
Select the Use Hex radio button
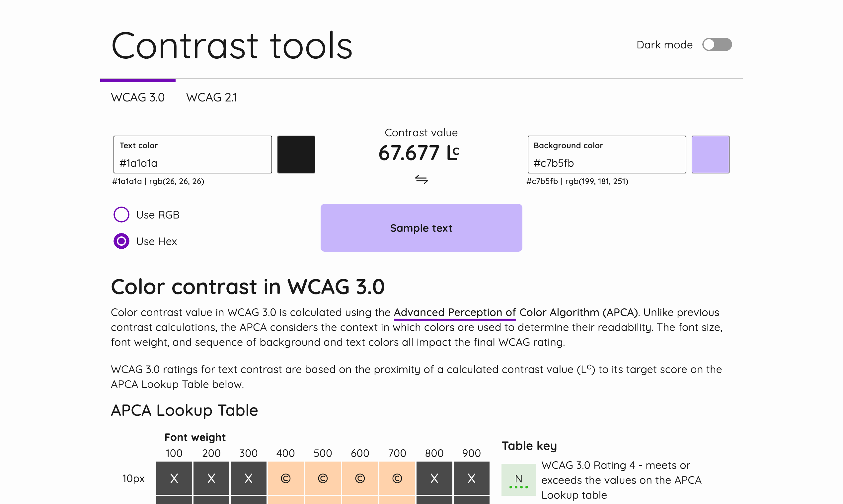(x=121, y=241)
